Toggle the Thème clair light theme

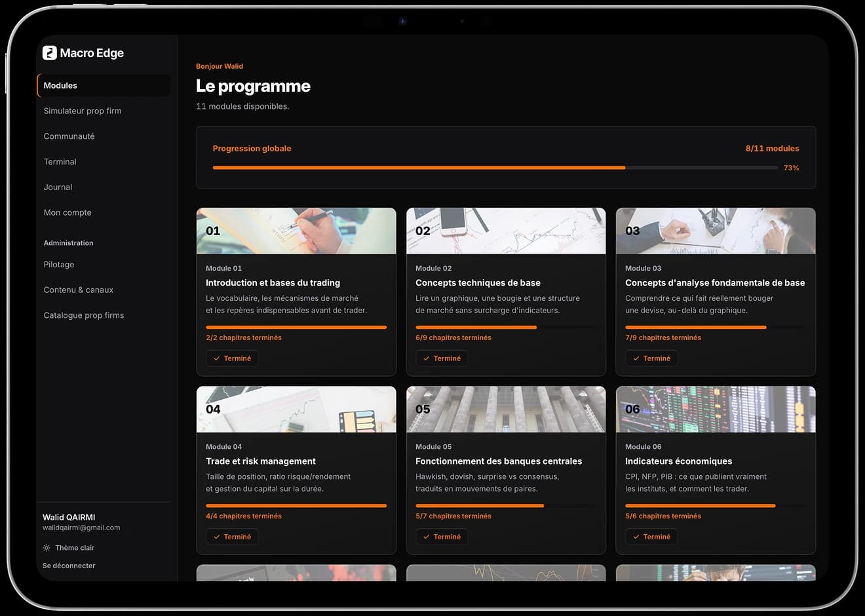click(x=69, y=548)
